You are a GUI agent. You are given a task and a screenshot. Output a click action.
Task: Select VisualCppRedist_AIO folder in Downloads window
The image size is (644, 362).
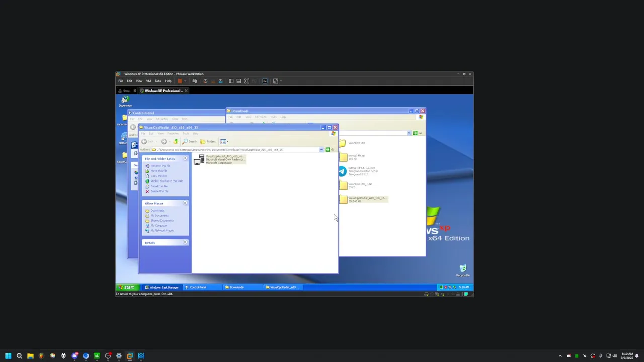[x=363, y=199]
